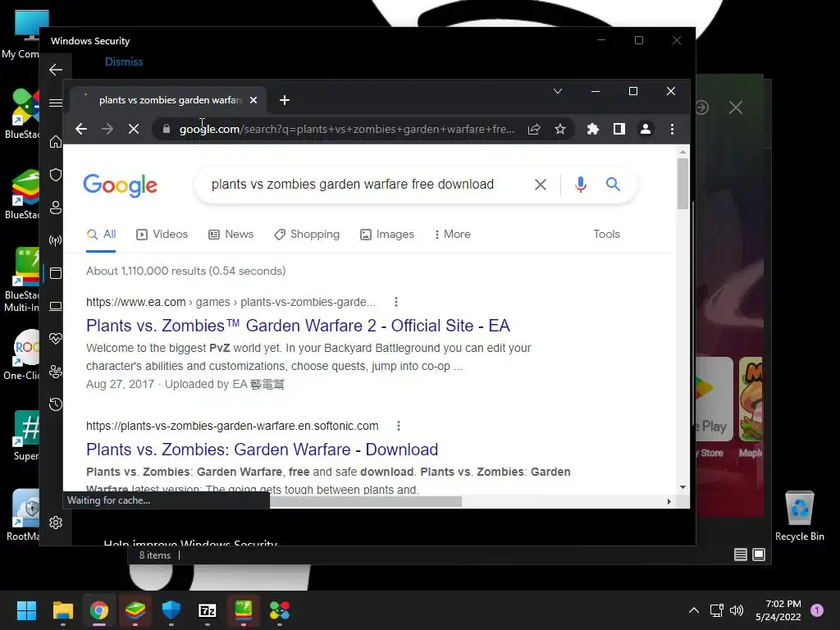Open Protection history clock icon
The width and height of the screenshot is (840, 630).
click(56, 404)
